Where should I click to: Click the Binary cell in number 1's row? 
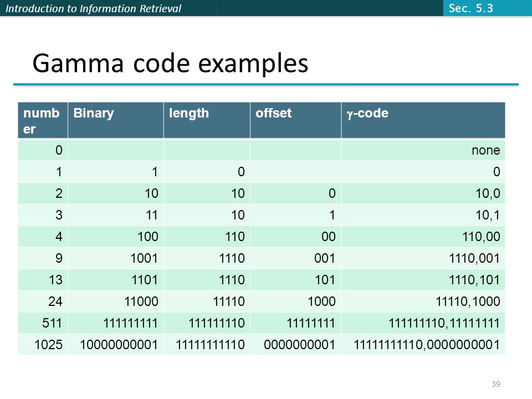116,172
